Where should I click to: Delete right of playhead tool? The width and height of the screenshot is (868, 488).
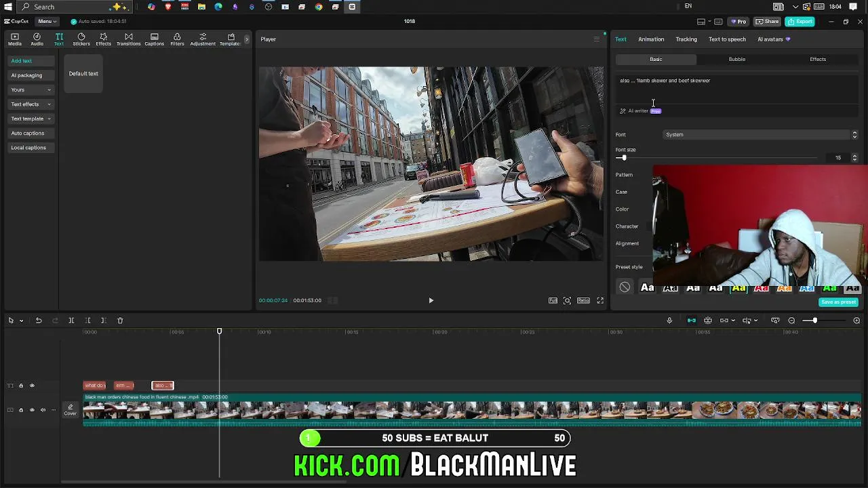click(x=103, y=321)
